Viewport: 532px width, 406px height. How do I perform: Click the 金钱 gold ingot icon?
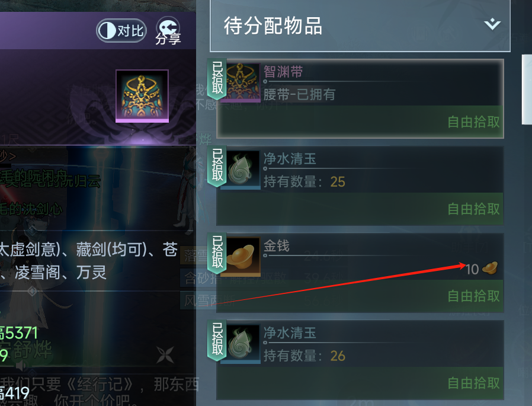click(242, 257)
